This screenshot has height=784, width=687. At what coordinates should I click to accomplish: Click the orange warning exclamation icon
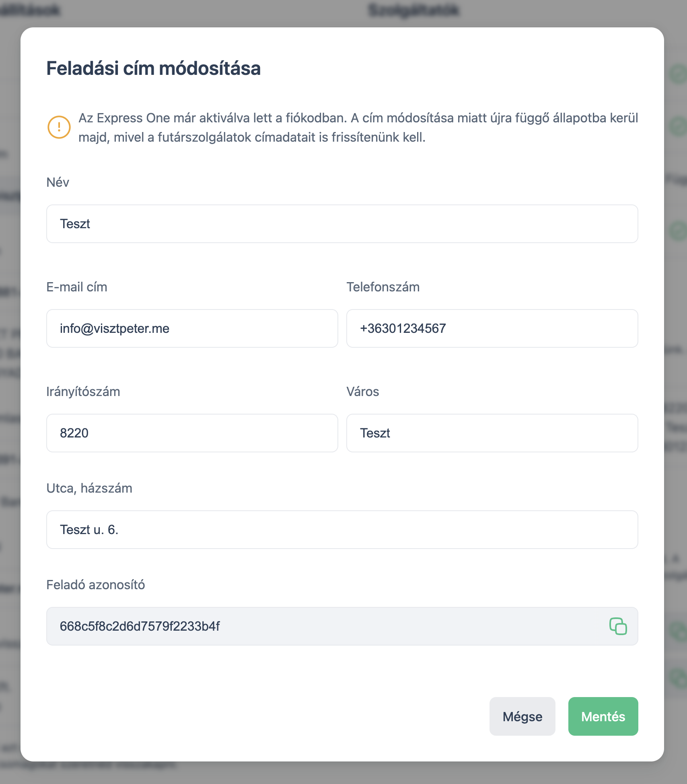point(59,127)
